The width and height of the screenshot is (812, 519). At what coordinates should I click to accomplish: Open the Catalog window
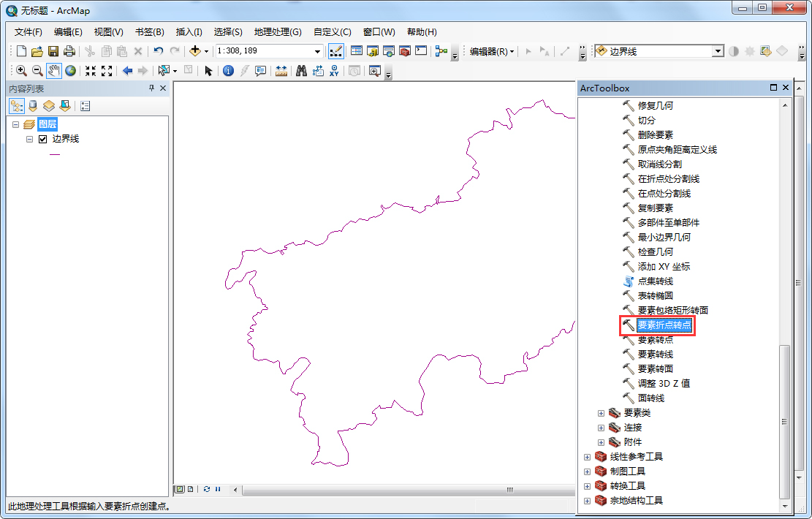(x=372, y=51)
